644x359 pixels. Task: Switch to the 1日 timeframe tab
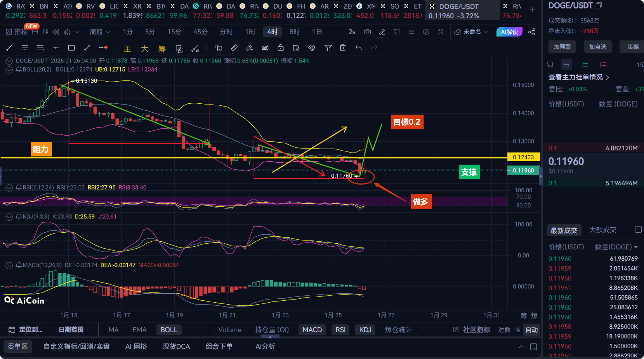click(317, 32)
